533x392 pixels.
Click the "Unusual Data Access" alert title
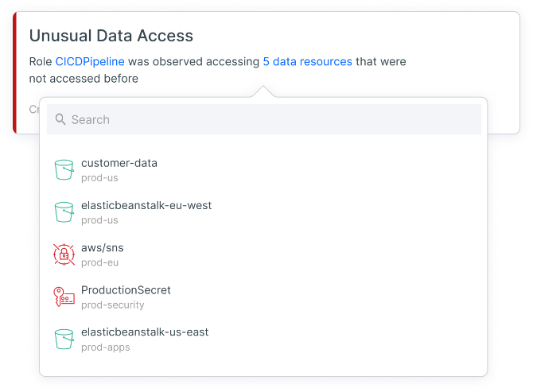click(x=111, y=36)
